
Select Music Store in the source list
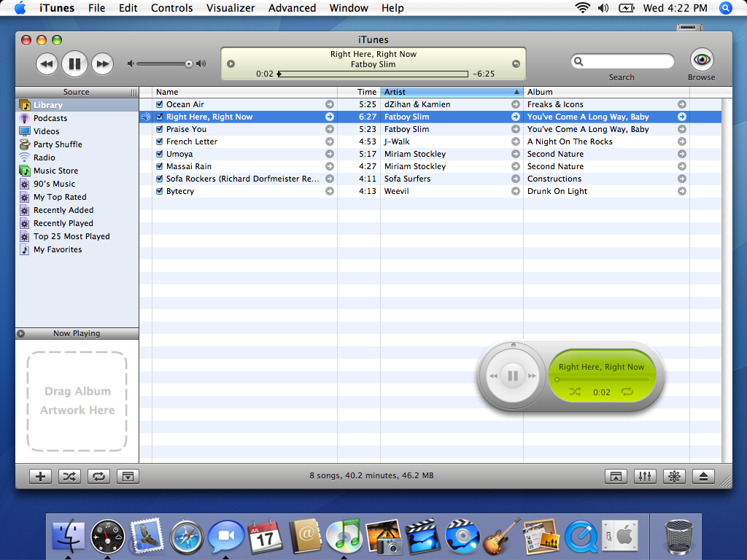(x=55, y=171)
